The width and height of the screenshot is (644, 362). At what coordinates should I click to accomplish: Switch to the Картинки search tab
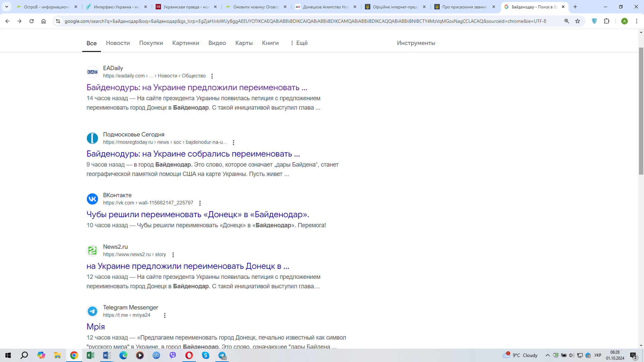(185, 43)
